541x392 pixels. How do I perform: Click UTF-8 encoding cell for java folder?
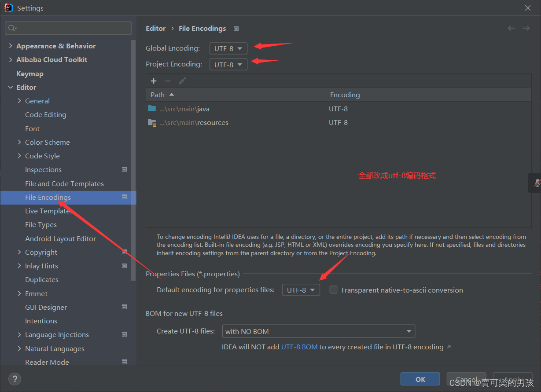338,109
